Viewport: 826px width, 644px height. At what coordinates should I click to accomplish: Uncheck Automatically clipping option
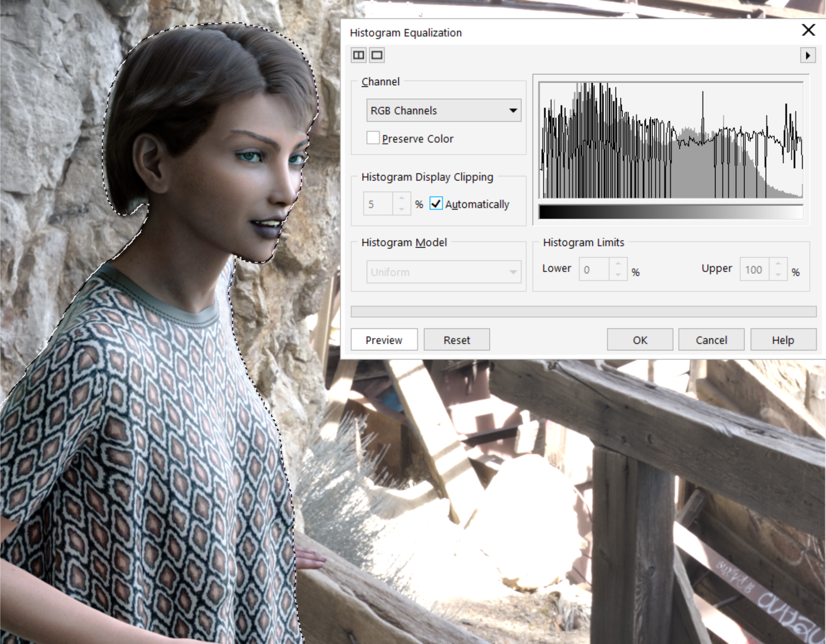[436, 203]
